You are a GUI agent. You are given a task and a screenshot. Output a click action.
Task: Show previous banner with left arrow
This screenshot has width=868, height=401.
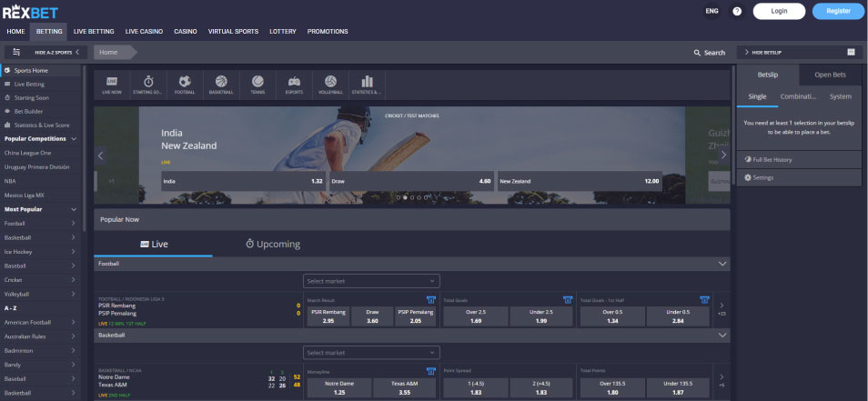click(x=100, y=155)
